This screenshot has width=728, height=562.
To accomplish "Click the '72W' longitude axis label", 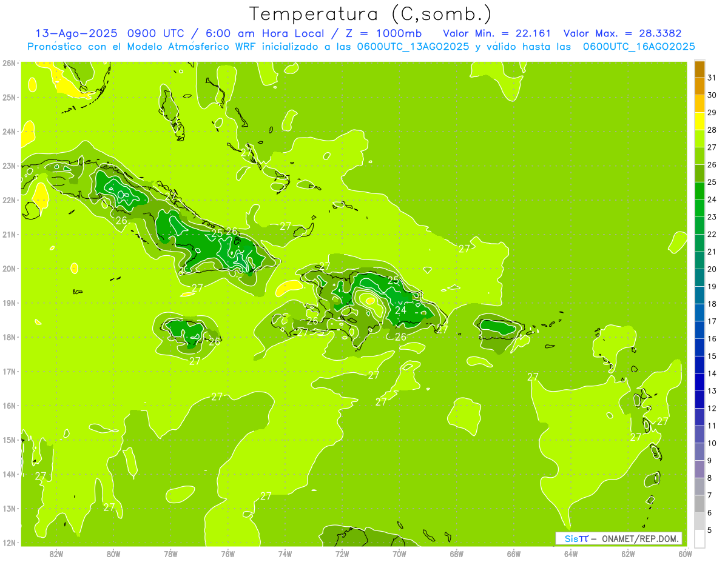I will (x=342, y=554).
